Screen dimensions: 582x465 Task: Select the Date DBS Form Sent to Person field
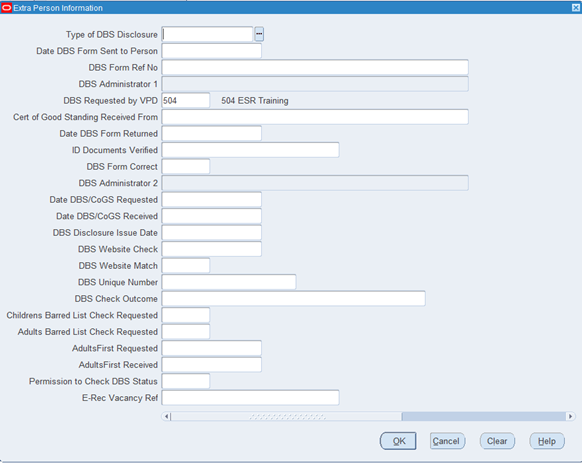tap(212, 51)
